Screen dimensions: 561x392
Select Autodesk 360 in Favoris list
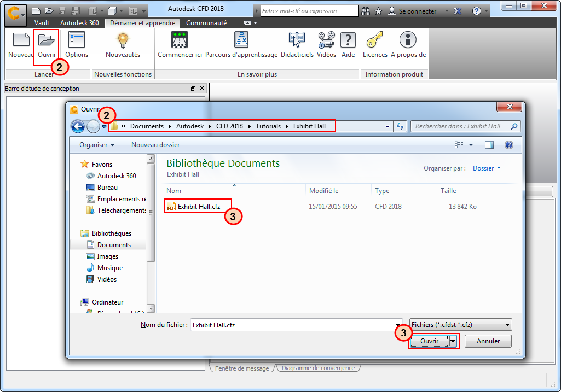[116, 176]
